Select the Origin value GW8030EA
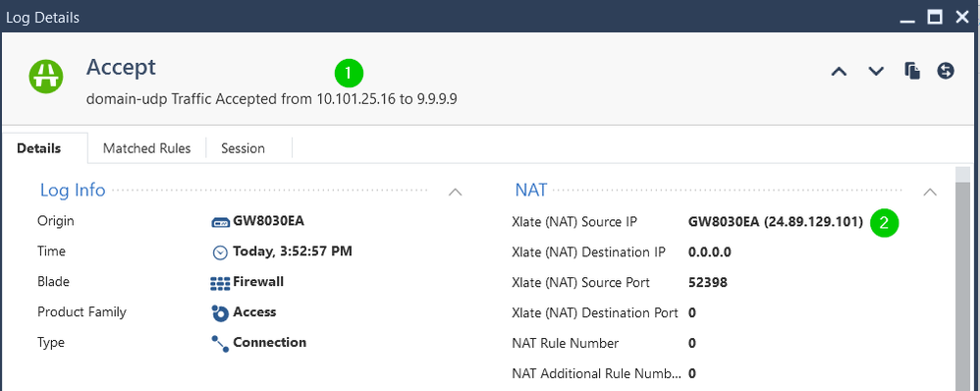Viewport: 980px width, 391px height. tap(269, 221)
